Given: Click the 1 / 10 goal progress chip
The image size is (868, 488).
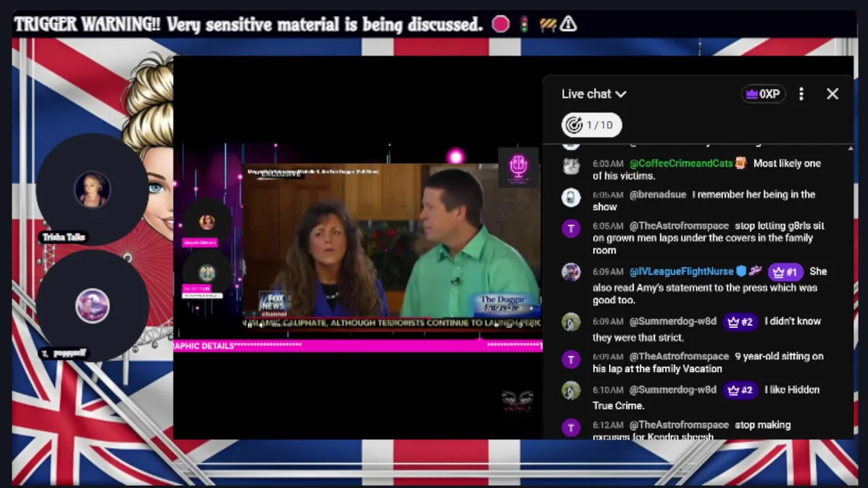Looking at the screenshot, I should pos(591,125).
